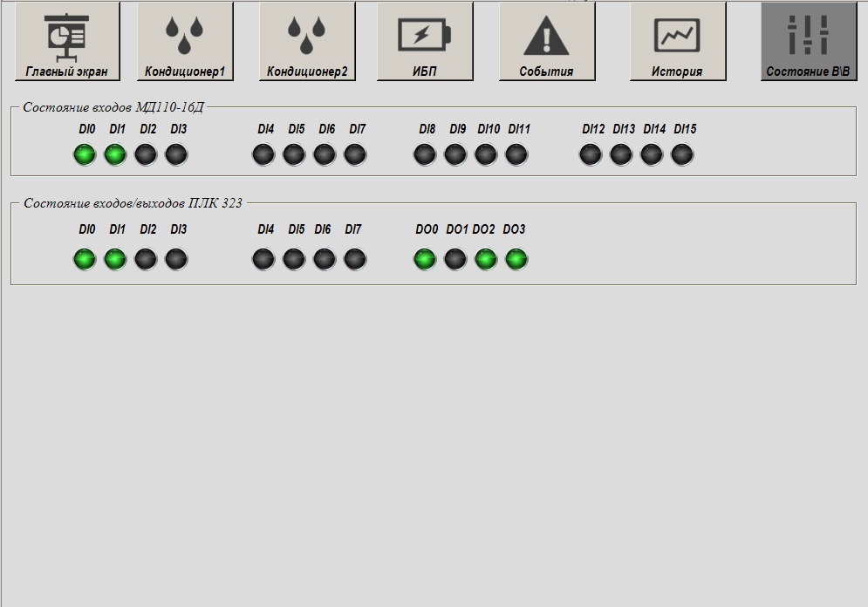
Task: Open the Главный экран main screen
Action: pyautogui.click(x=67, y=42)
